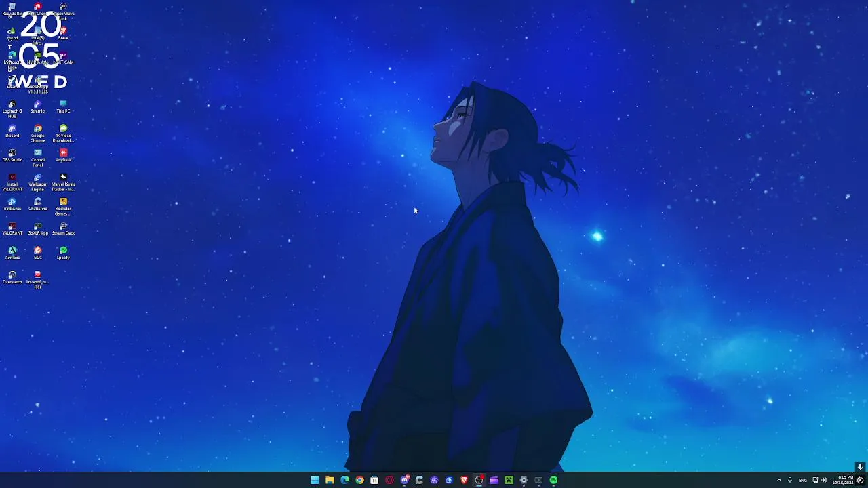868x488 pixels.
Task: Select the Google Chrome desktop shortcut
Action: (x=37, y=134)
